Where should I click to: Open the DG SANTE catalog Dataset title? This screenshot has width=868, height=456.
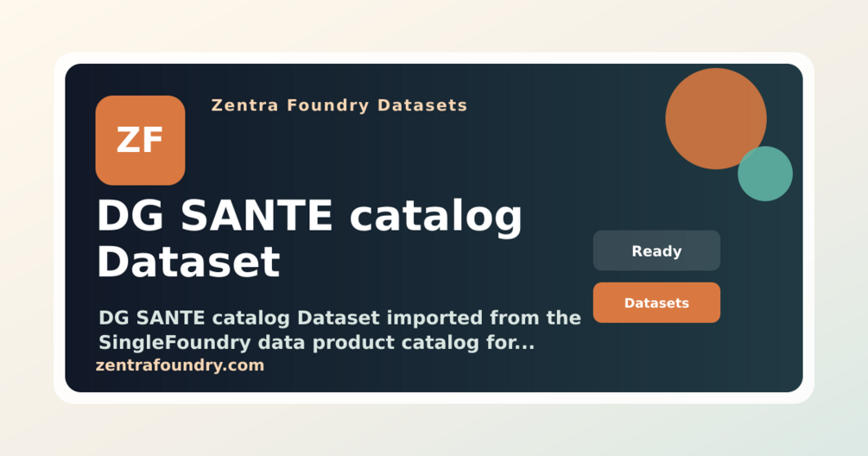pyautogui.click(x=309, y=238)
